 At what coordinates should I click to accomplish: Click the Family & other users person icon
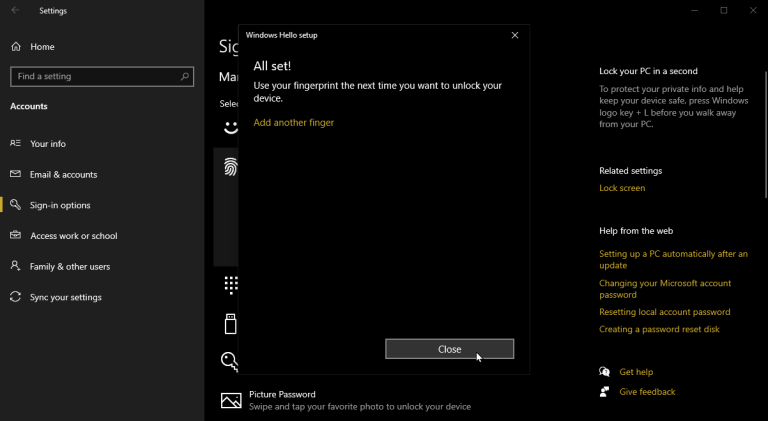[16, 266]
